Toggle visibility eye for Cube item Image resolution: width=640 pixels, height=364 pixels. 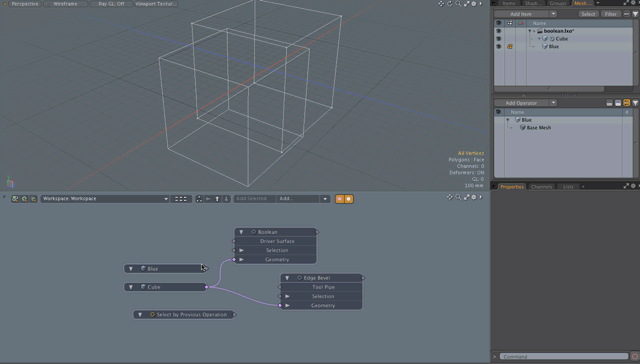coord(498,39)
